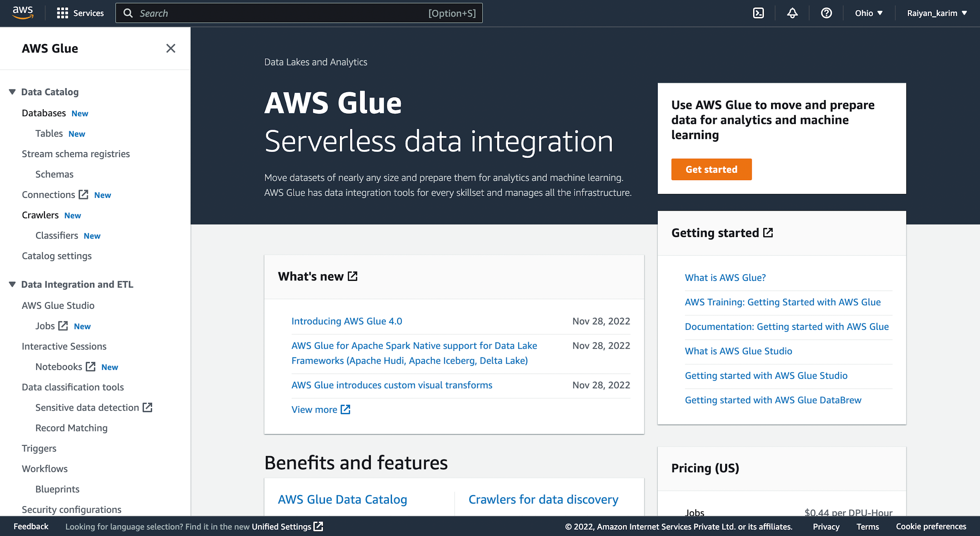Open the help question mark icon

(x=826, y=13)
